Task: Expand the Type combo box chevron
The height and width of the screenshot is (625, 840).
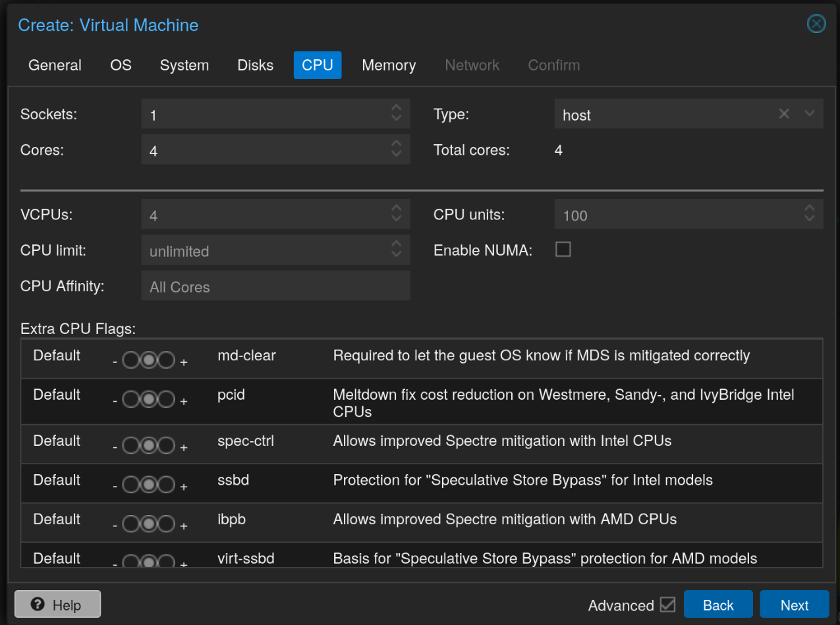Action: tap(810, 113)
